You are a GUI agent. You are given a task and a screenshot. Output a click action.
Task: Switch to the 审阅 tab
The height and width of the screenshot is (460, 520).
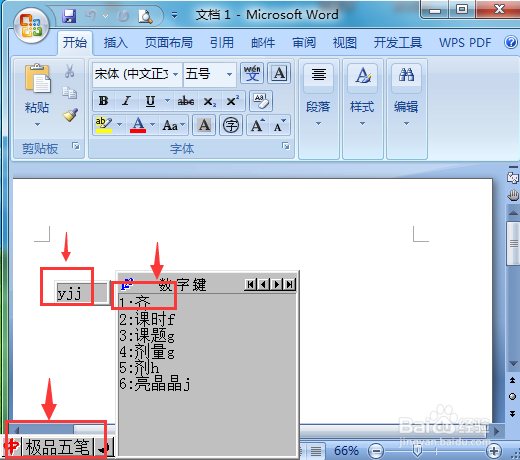pyautogui.click(x=304, y=43)
